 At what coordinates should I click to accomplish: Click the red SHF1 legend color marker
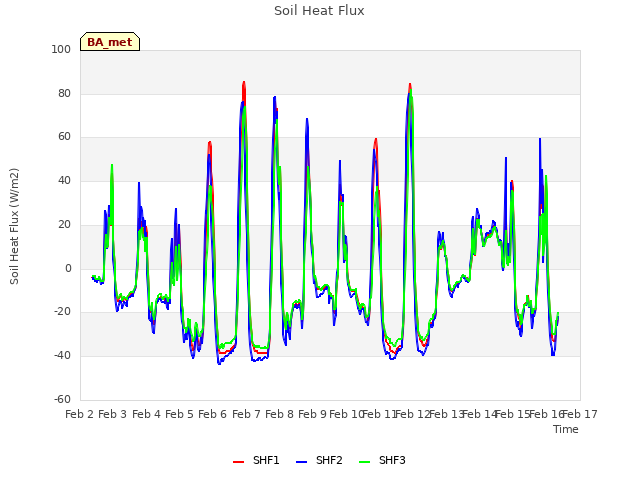click(x=238, y=462)
